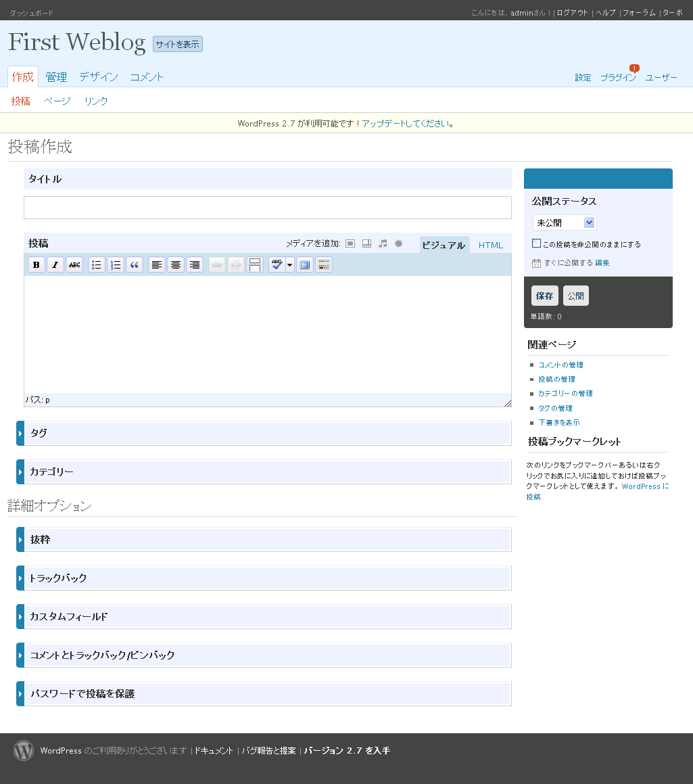Open the コメント menu tab
693x784 pixels.
147,77
